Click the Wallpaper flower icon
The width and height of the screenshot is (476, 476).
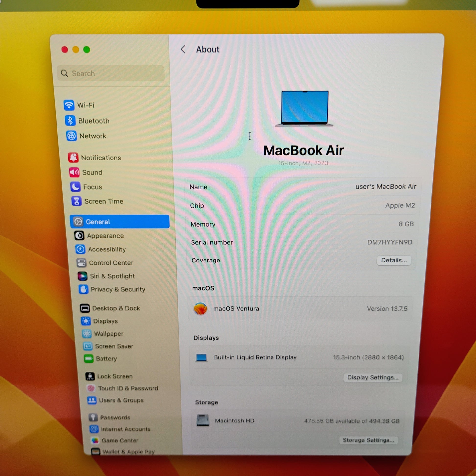pyautogui.click(x=87, y=334)
